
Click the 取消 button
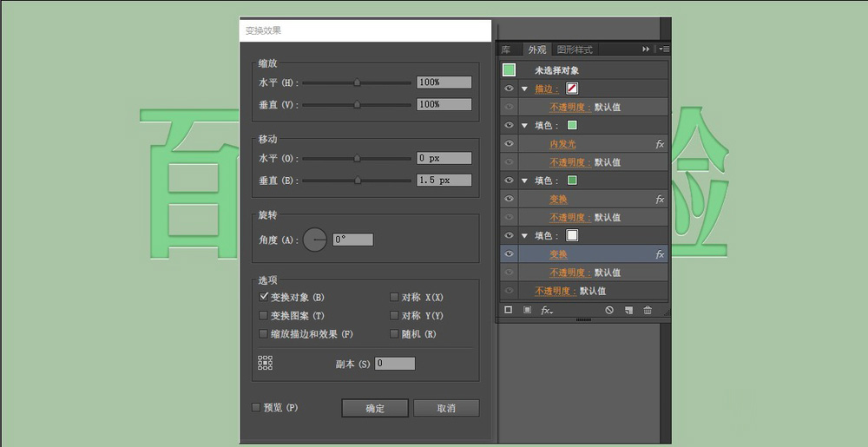[x=446, y=408]
